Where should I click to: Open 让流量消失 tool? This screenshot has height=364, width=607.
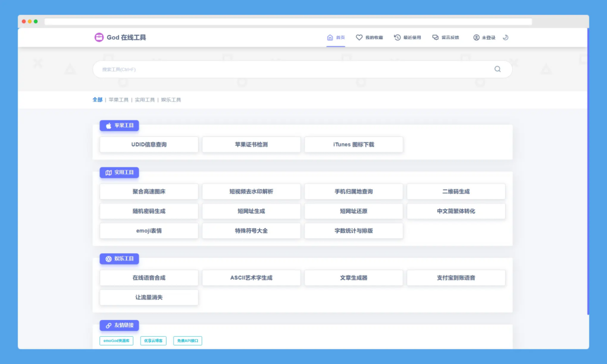149,298
